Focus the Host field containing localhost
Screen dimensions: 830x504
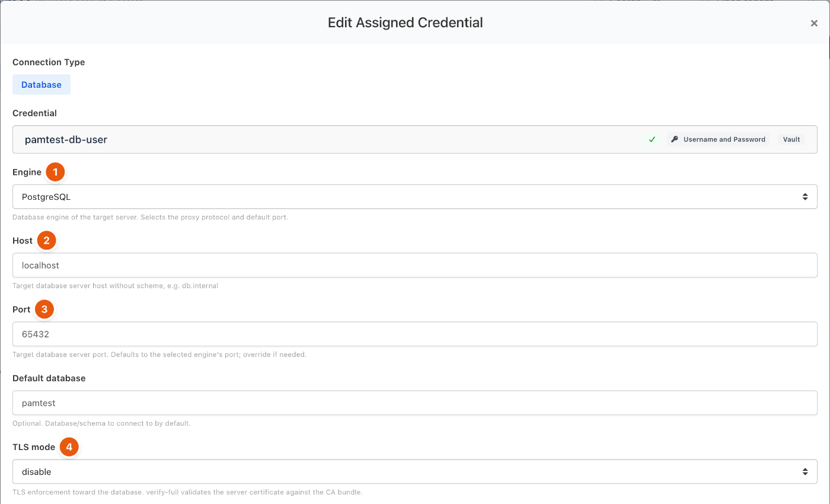click(x=415, y=265)
